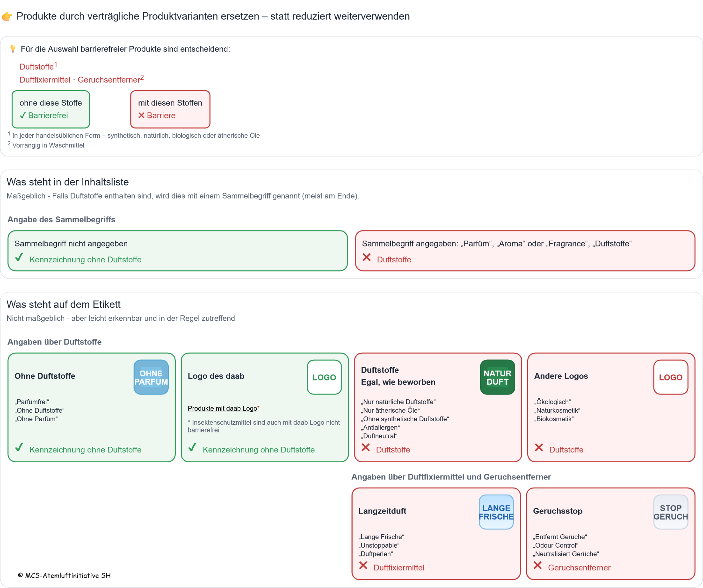Click the light bulb icon
This screenshot has width=703, height=588.
[13, 48]
